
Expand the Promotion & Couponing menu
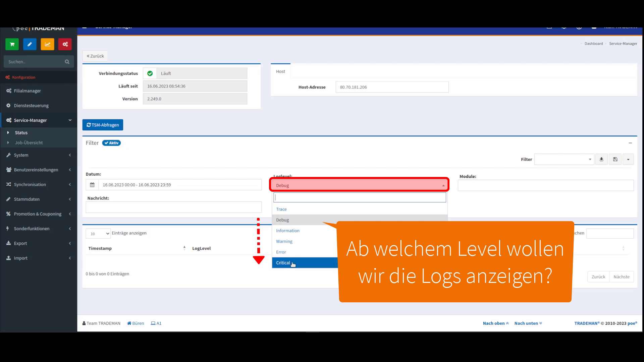tap(39, 214)
